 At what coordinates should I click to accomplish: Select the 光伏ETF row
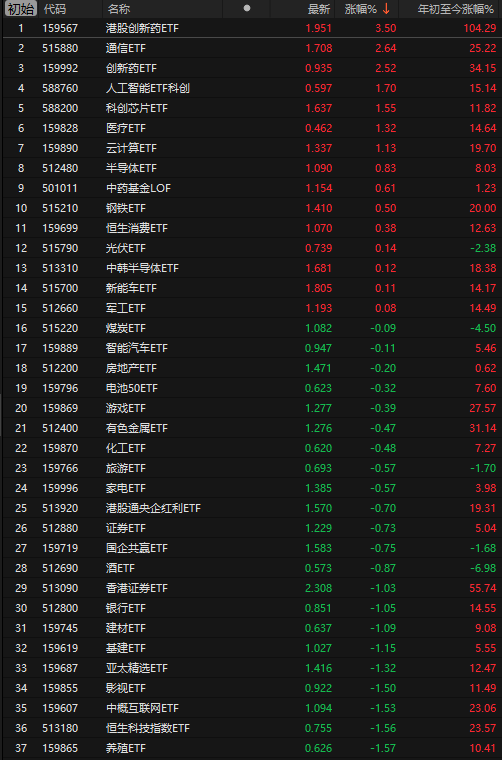point(251,248)
